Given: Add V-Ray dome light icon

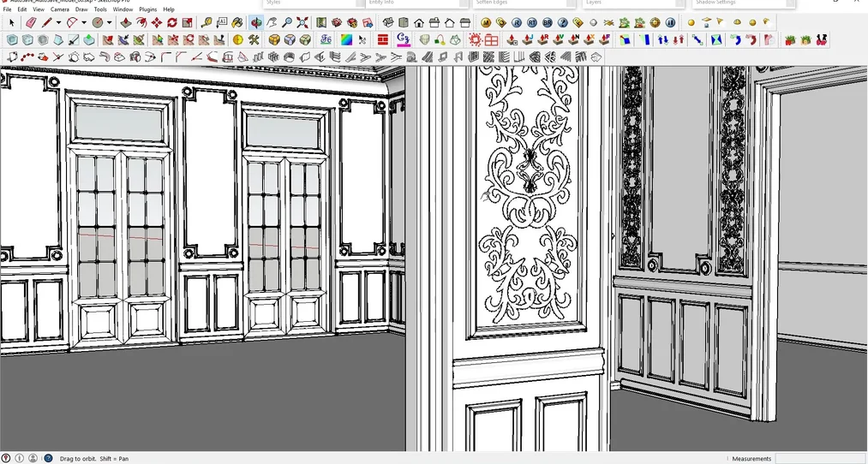Looking at the screenshot, I should (738, 22).
